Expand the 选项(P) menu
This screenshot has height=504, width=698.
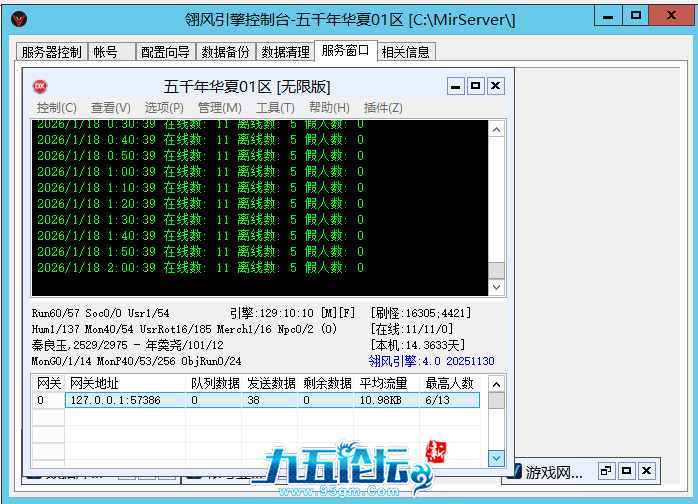click(164, 108)
